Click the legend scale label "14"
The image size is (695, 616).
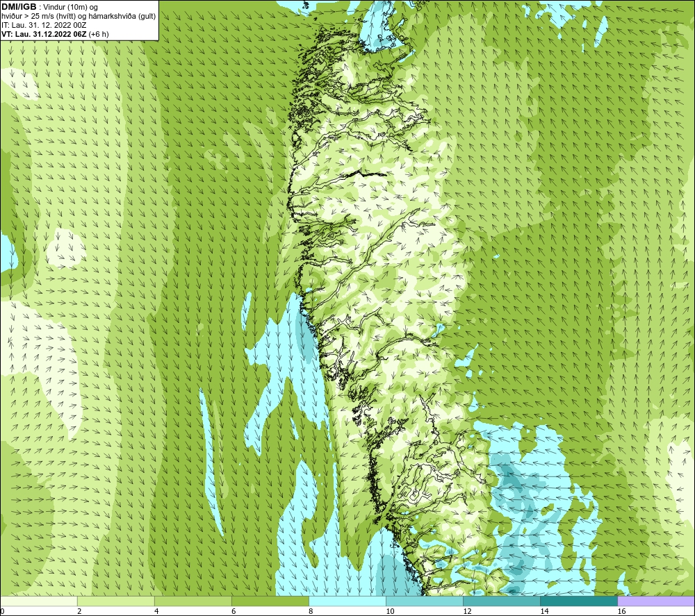click(544, 612)
